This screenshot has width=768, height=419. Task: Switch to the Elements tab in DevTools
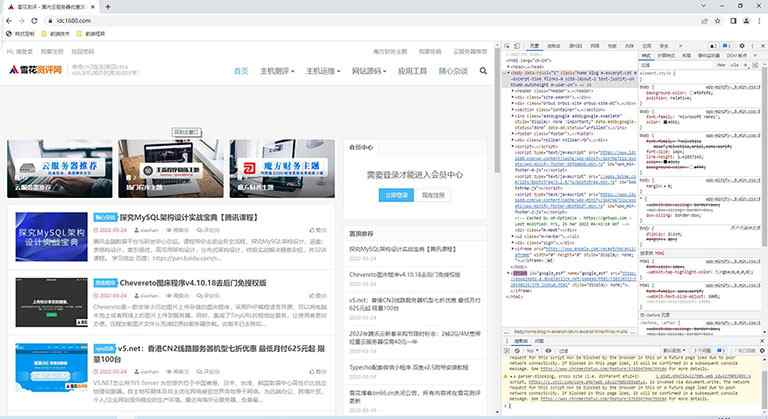pyautogui.click(x=535, y=46)
